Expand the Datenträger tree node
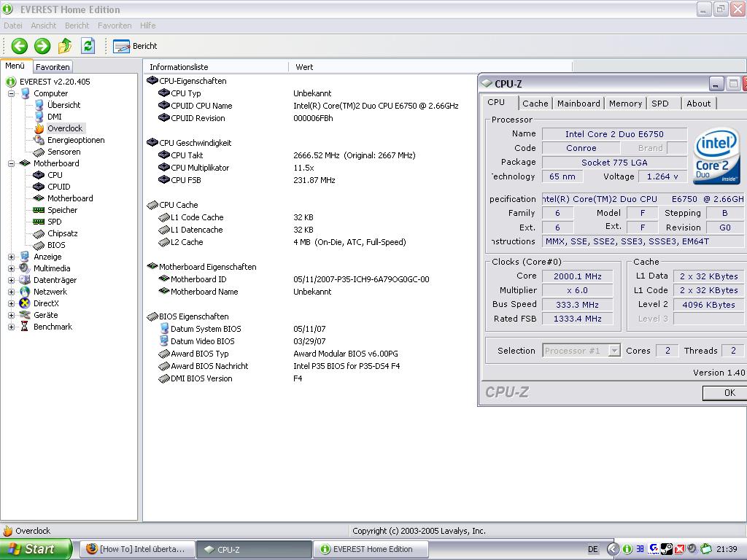The width and height of the screenshot is (747, 560). (11, 280)
